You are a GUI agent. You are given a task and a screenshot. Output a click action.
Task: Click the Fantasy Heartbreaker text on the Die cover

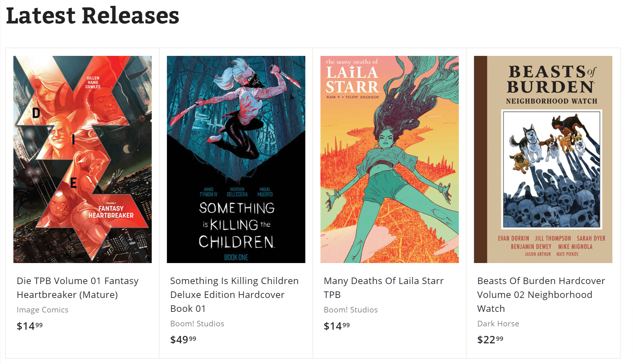tap(111, 212)
